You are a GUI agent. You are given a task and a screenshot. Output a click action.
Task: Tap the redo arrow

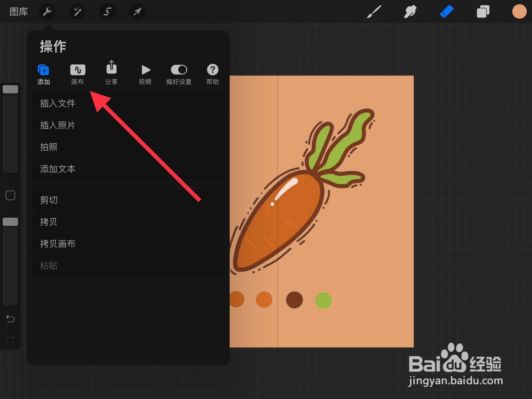point(10,339)
